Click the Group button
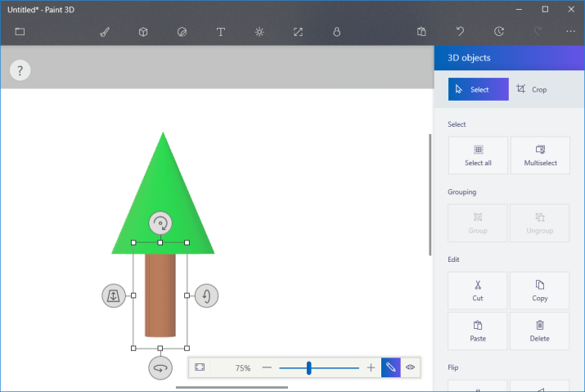Screen dimensions: 585x392 (478, 223)
